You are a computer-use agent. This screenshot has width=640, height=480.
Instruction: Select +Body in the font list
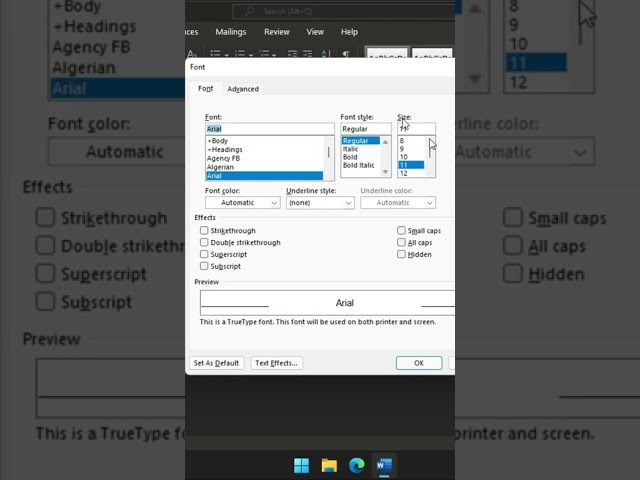pyautogui.click(x=264, y=141)
